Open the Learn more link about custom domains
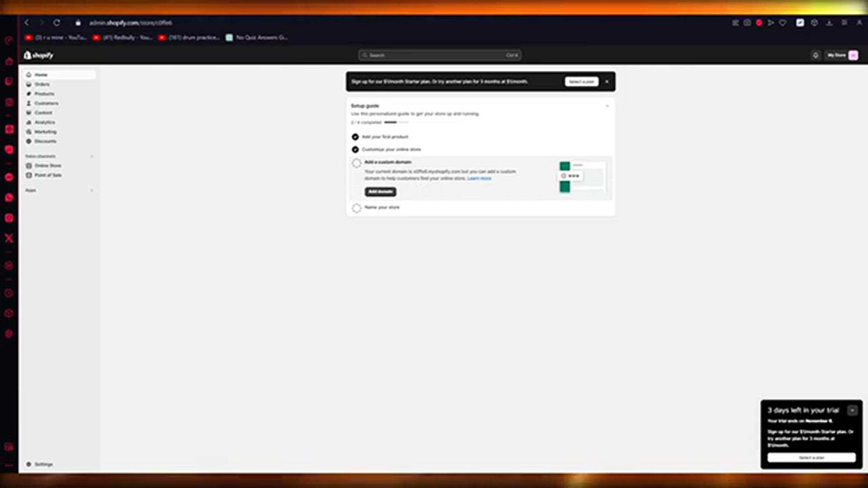The image size is (868, 488). (x=479, y=178)
